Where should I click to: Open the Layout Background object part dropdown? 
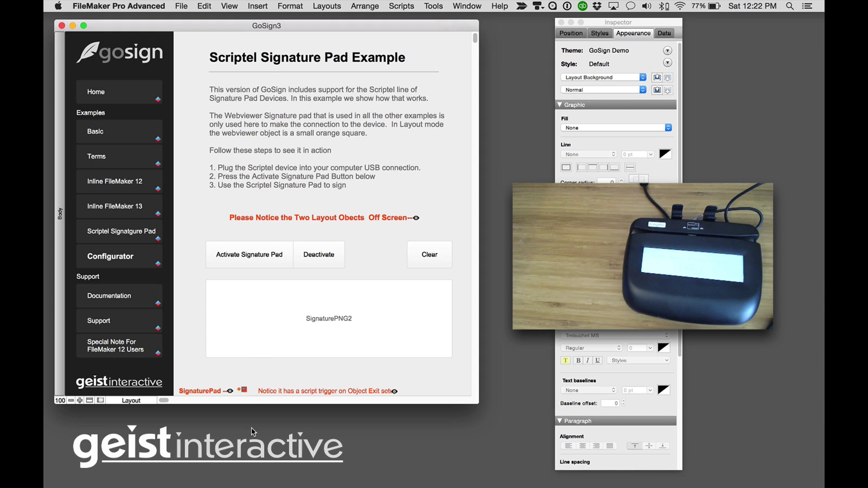(604, 77)
